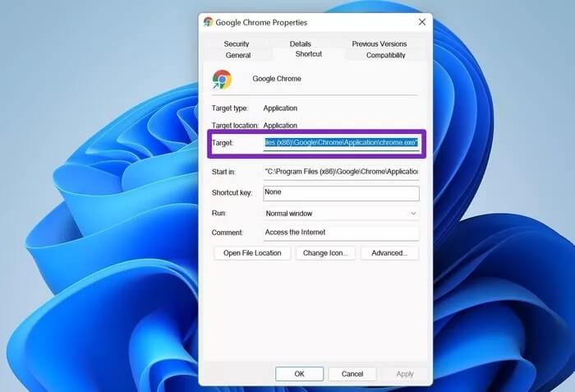
Task: Click the Comment: label
Action: (227, 233)
